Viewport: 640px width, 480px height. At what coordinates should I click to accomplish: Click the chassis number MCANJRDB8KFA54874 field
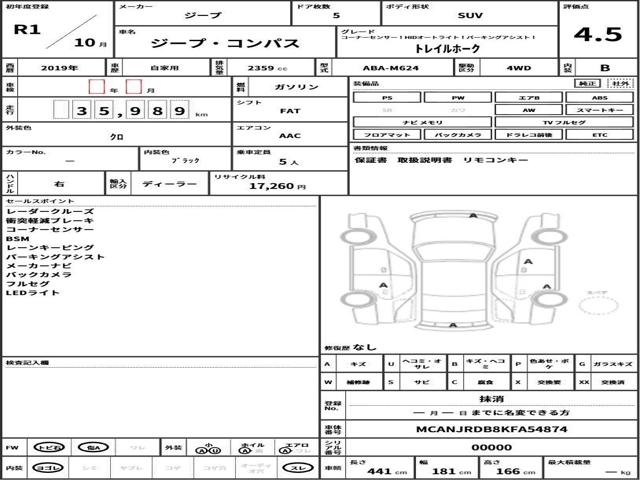pyautogui.click(x=491, y=429)
